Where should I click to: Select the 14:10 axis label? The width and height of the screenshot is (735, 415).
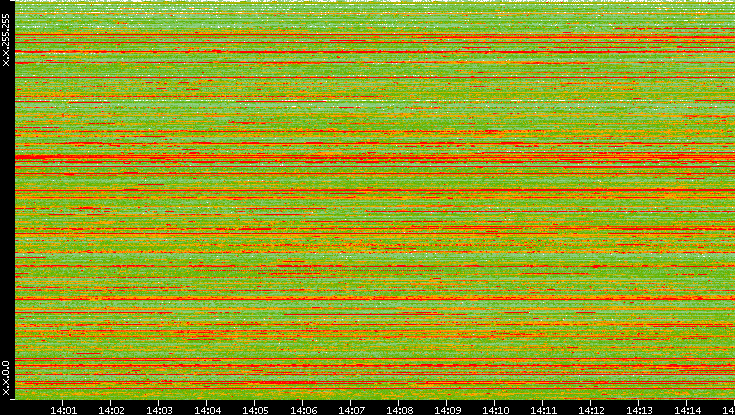pyautogui.click(x=496, y=410)
